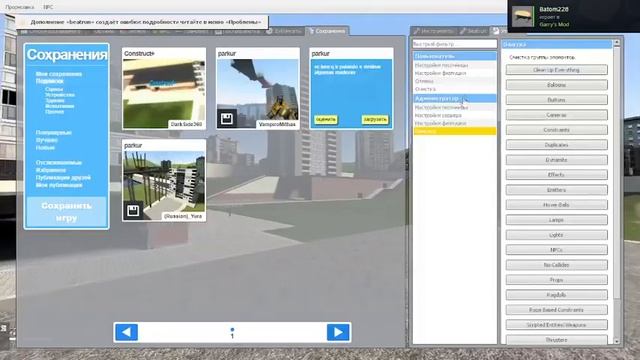Select Отслеживаемые in saves sidebar
The height and width of the screenshot is (360, 640).
pyautogui.click(x=59, y=162)
